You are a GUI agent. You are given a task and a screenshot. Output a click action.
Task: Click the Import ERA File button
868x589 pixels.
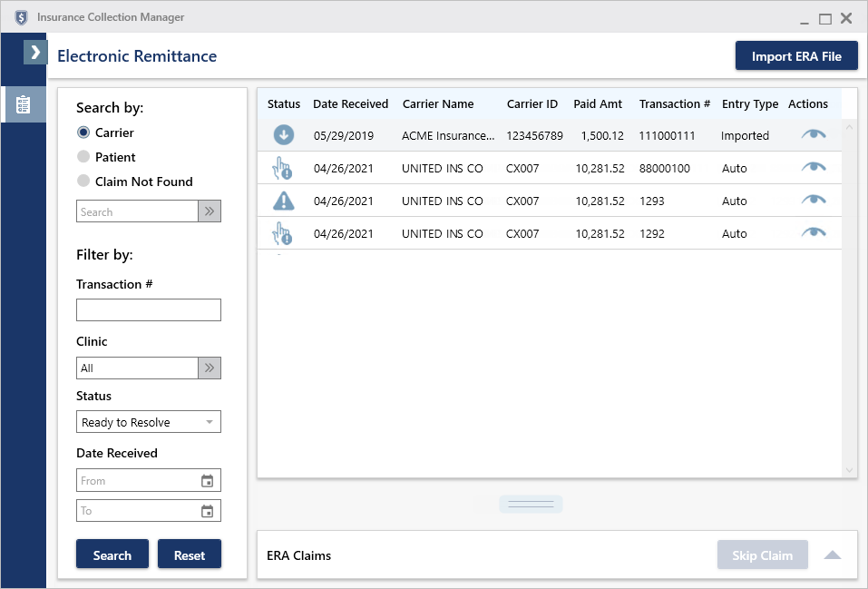point(796,56)
